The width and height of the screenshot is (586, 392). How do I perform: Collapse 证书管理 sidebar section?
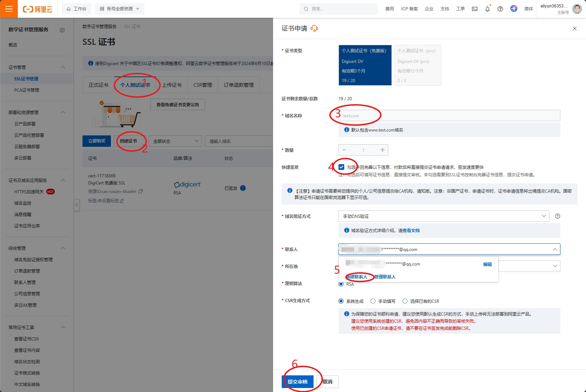[x=63, y=67]
